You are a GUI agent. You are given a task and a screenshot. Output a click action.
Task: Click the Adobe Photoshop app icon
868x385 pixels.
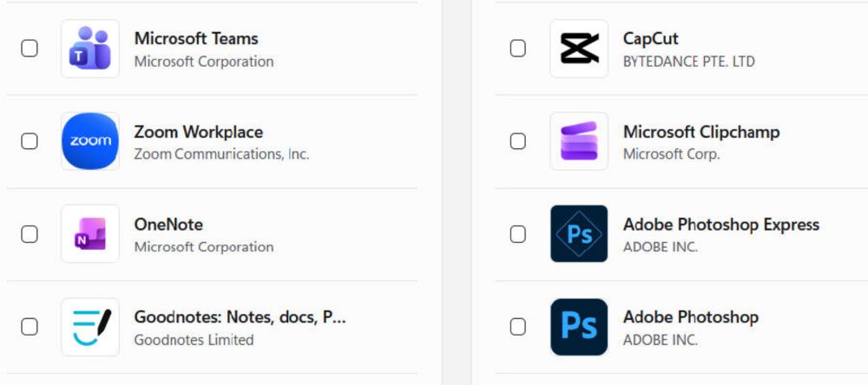click(x=579, y=327)
